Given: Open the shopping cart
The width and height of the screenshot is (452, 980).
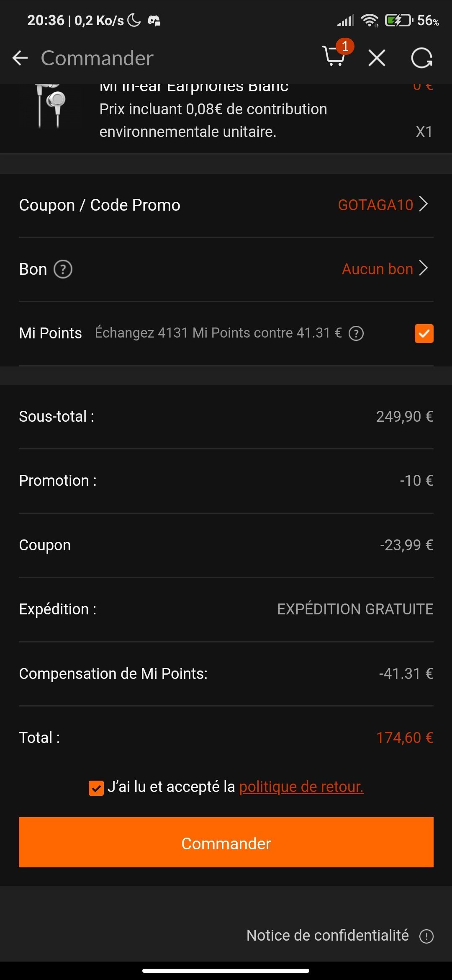Looking at the screenshot, I should (335, 57).
